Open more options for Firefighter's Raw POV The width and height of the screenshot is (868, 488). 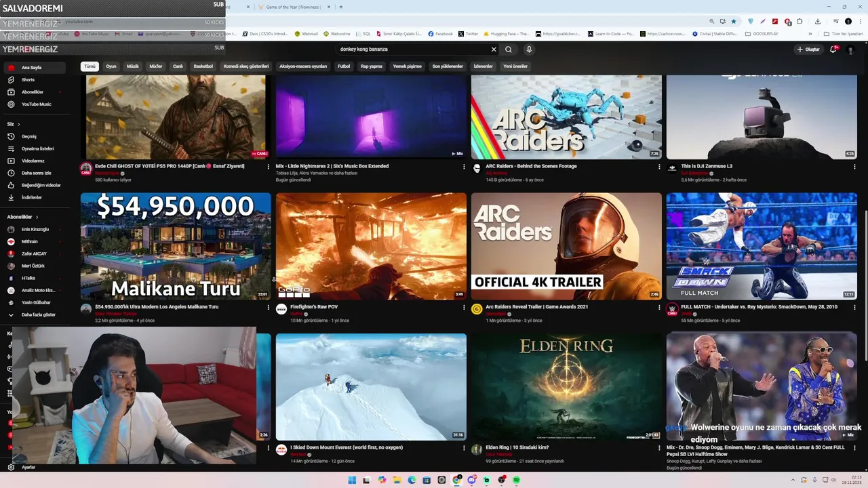tap(464, 308)
